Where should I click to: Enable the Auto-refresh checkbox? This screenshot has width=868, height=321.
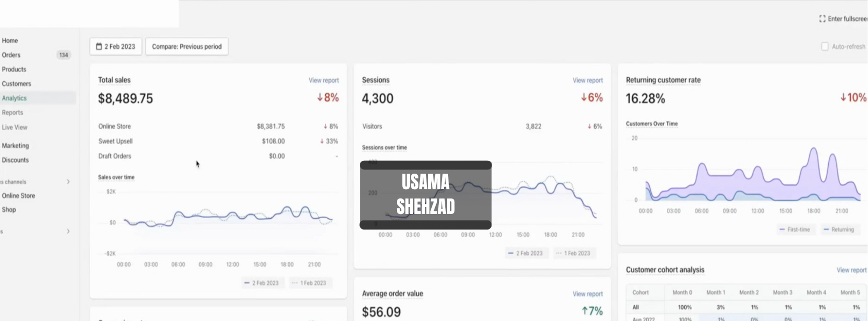point(824,47)
